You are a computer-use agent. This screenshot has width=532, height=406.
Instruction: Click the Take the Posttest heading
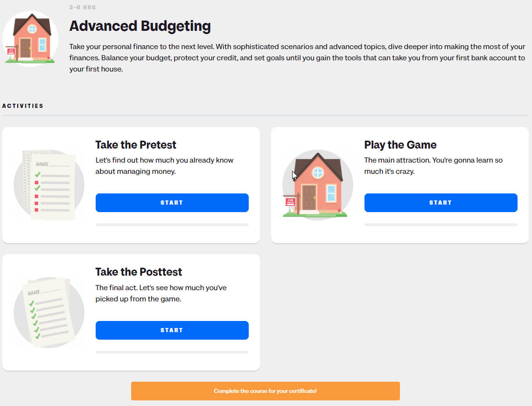(139, 272)
